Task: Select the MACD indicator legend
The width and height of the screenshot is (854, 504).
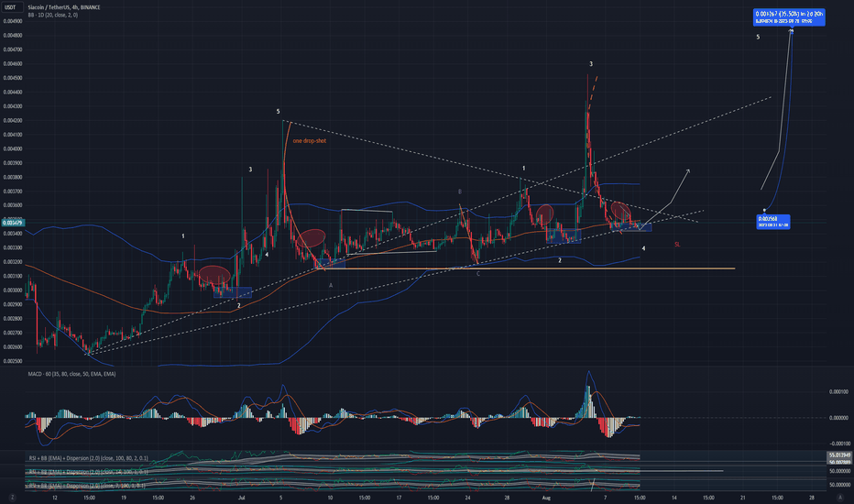Action: tap(71, 374)
